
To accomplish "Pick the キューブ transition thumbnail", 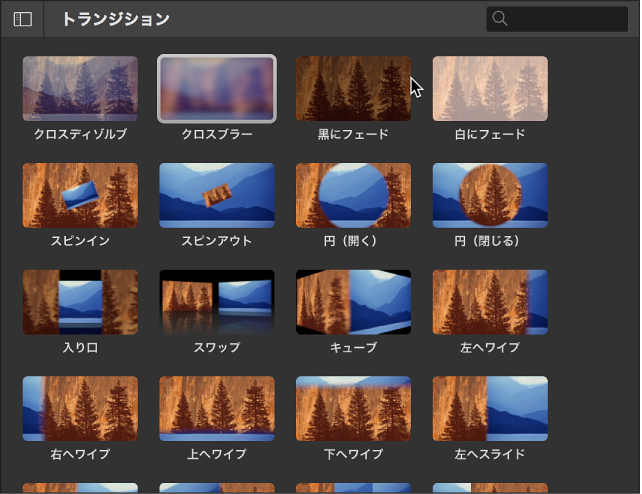I will coord(353,302).
